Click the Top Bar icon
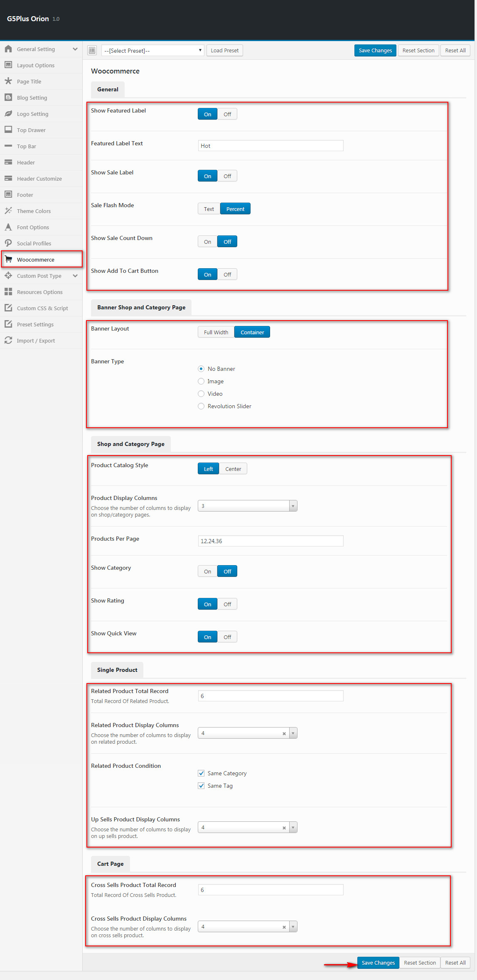The image size is (477, 980). click(x=8, y=146)
